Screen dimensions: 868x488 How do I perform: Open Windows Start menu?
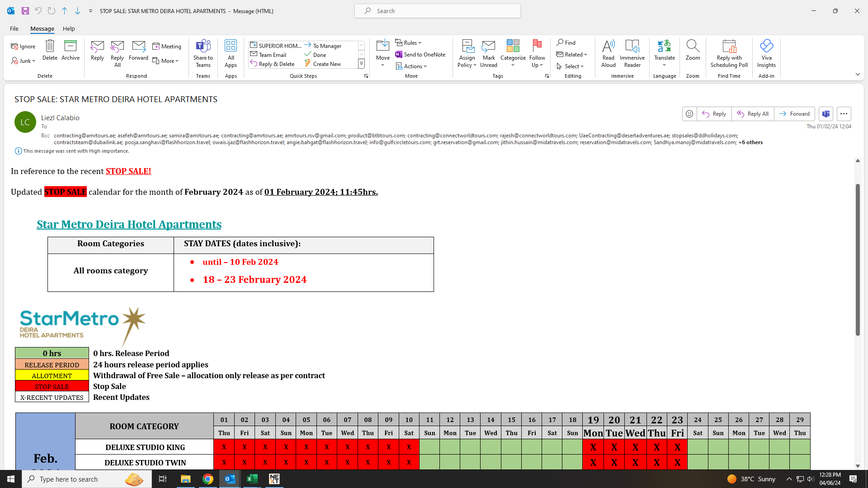pos(11,479)
